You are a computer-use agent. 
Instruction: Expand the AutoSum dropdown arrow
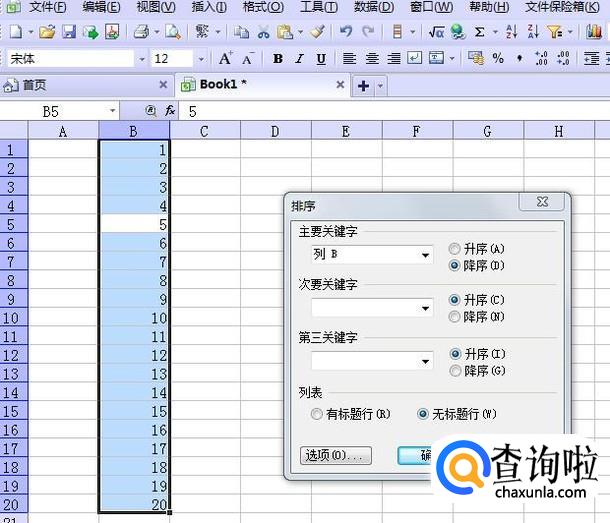(x=495, y=32)
